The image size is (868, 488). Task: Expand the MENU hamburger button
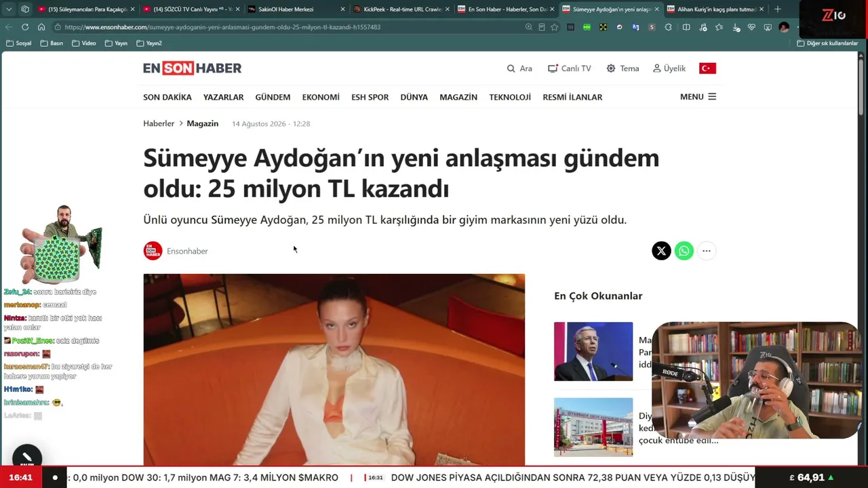point(698,97)
